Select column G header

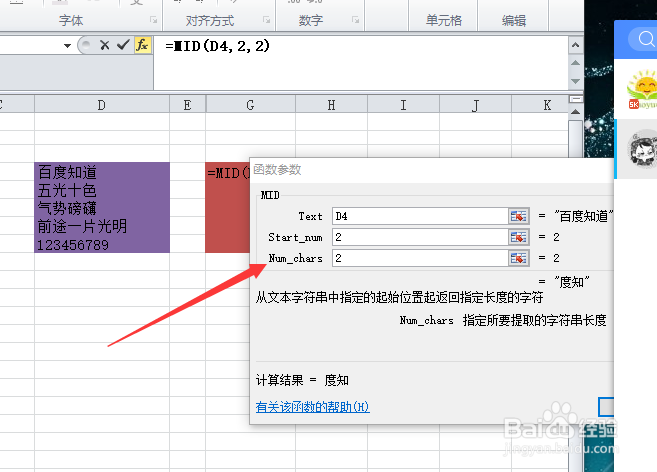pos(250,105)
